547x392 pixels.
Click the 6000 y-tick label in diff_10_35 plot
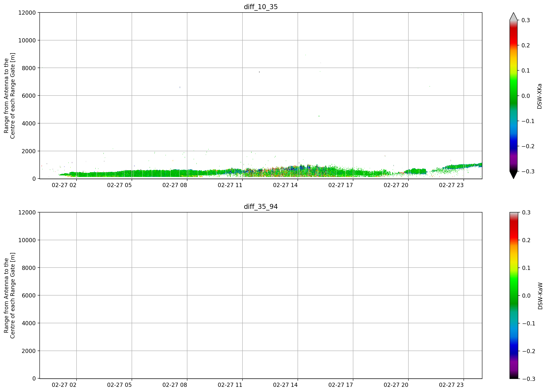tap(29, 96)
